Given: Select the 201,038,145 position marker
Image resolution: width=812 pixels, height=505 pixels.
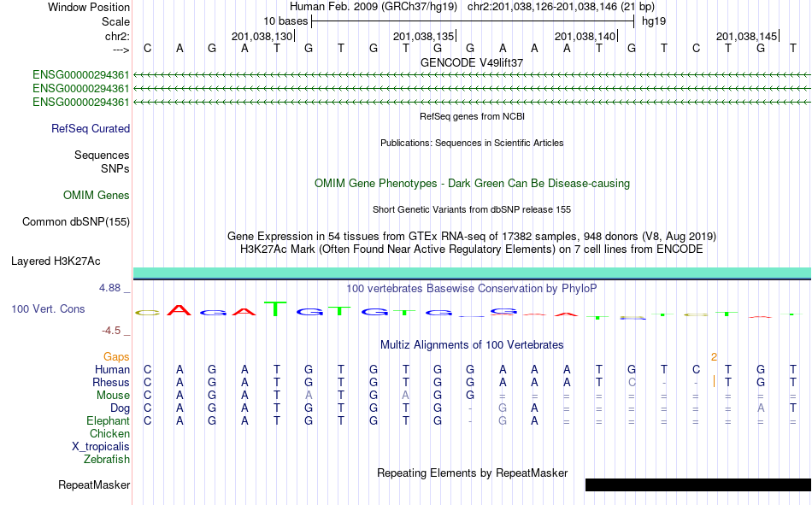Looking at the screenshot, I should pos(747,36).
